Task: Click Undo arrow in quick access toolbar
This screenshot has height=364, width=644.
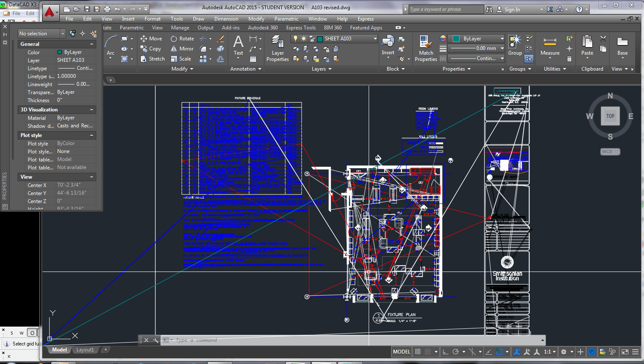Action: [117, 9]
